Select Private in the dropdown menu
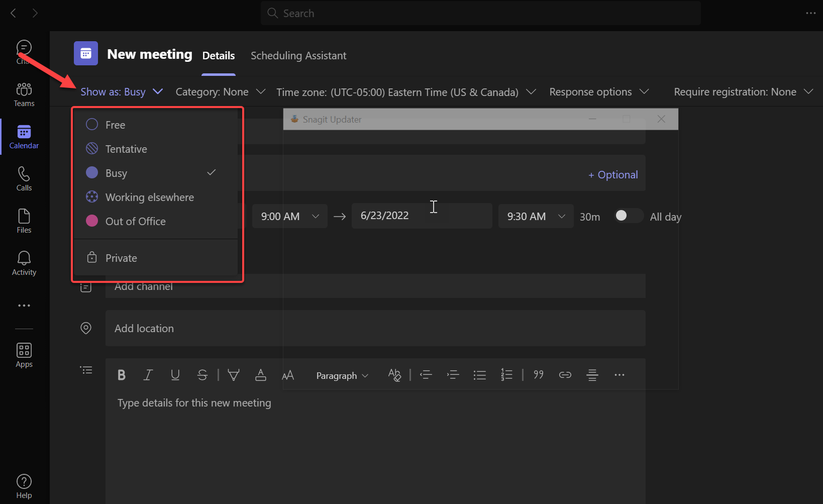 [121, 258]
